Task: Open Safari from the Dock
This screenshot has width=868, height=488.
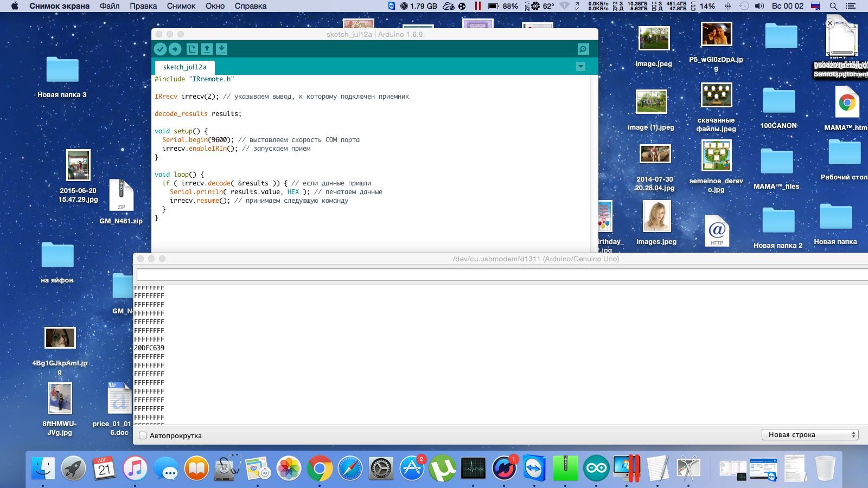Action: pos(350,468)
